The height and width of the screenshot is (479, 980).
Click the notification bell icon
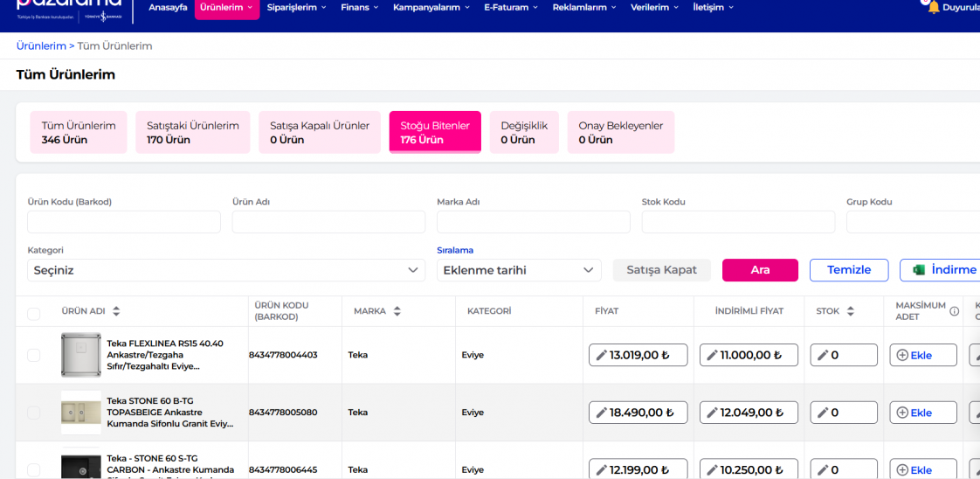[934, 7]
